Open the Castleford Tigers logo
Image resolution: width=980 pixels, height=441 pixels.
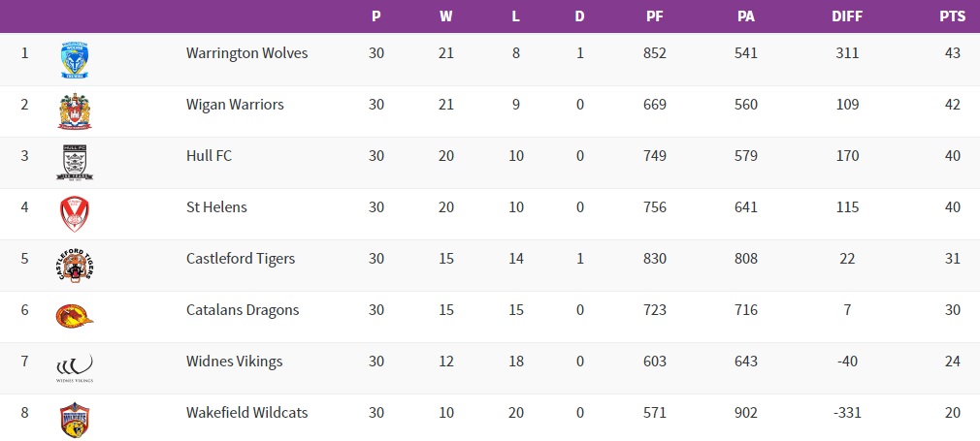(75, 265)
